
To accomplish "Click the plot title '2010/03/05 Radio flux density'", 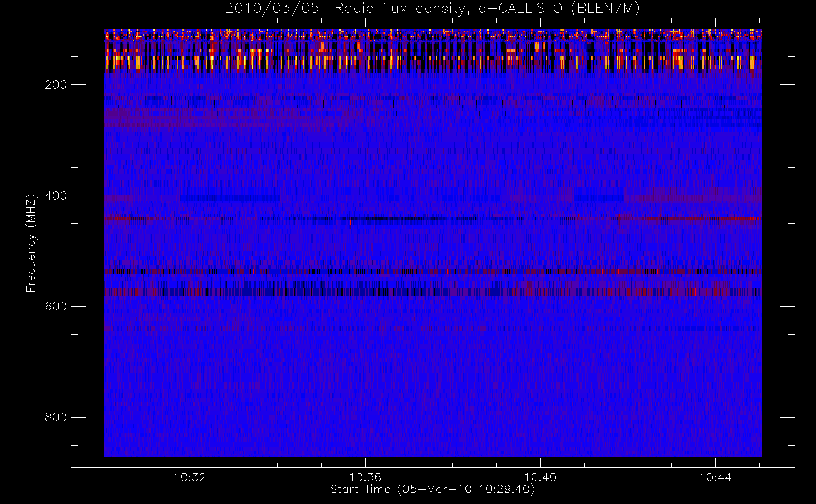I will (433, 8).
